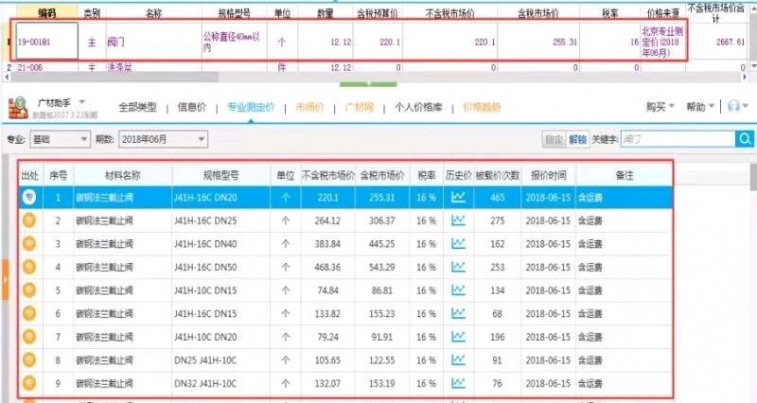The width and height of the screenshot is (757, 403).
Task: Open the 专业 dropdown showing 基础
Action: tap(60, 139)
